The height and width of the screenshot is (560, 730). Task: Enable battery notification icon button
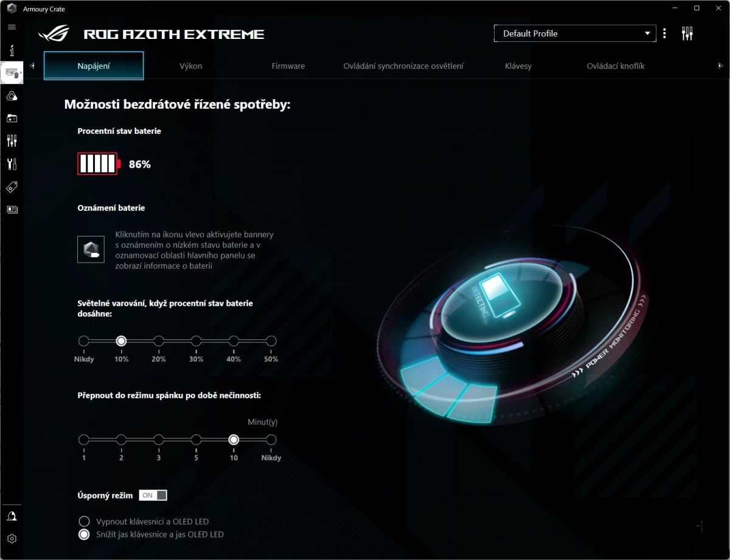click(x=91, y=249)
